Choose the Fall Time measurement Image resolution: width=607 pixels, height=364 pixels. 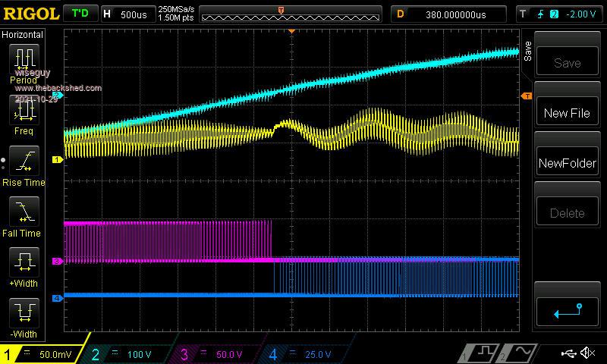(25, 214)
